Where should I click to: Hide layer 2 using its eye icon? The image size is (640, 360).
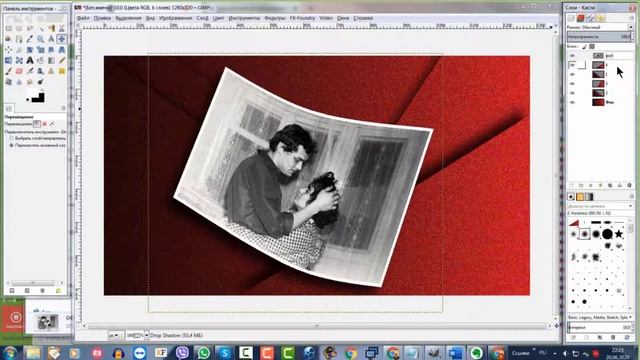(x=572, y=93)
